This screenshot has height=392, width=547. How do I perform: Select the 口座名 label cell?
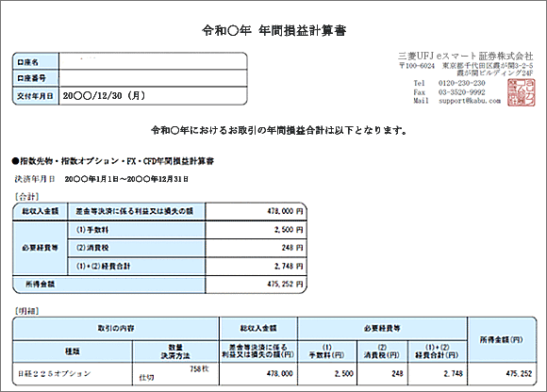36,62
